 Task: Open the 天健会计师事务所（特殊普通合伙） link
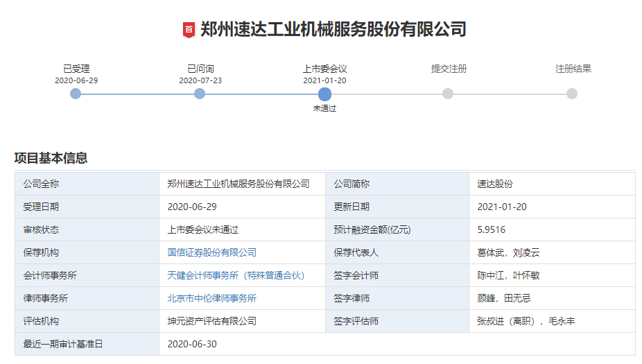(x=236, y=275)
